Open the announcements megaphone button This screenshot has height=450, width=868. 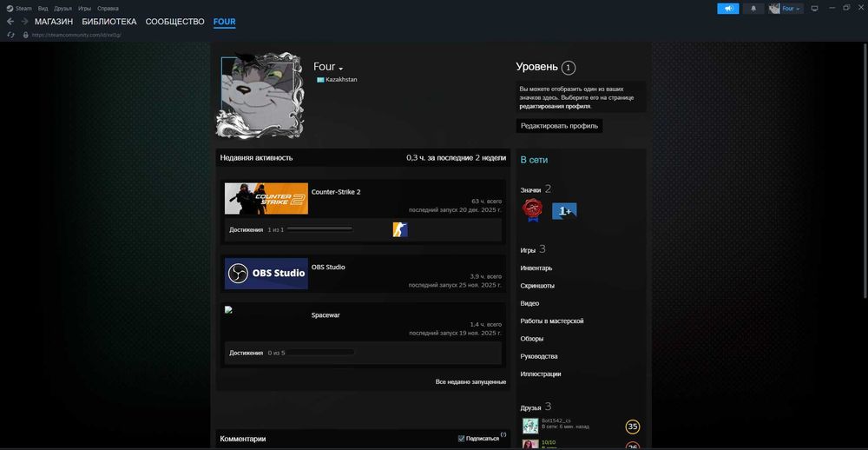(728, 9)
